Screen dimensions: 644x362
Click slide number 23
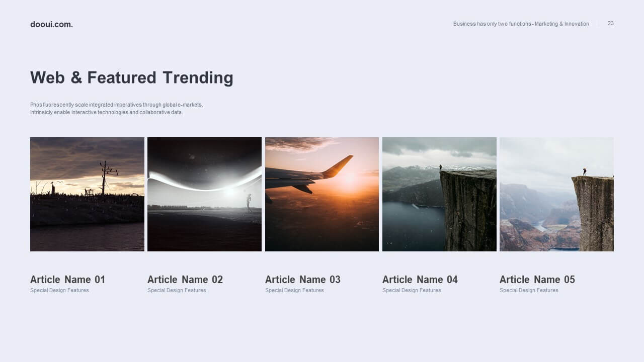tap(611, 23)
